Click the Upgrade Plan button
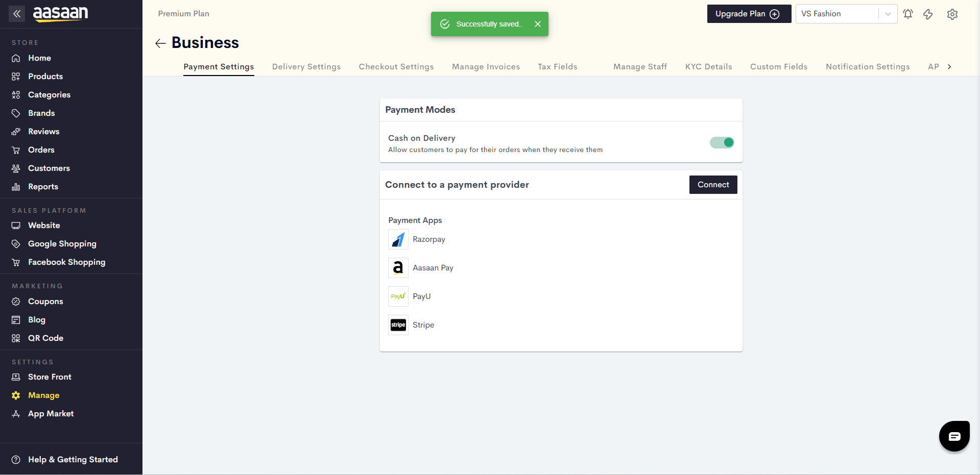Viewport: 980px width, 475px height. coord(749,14)
